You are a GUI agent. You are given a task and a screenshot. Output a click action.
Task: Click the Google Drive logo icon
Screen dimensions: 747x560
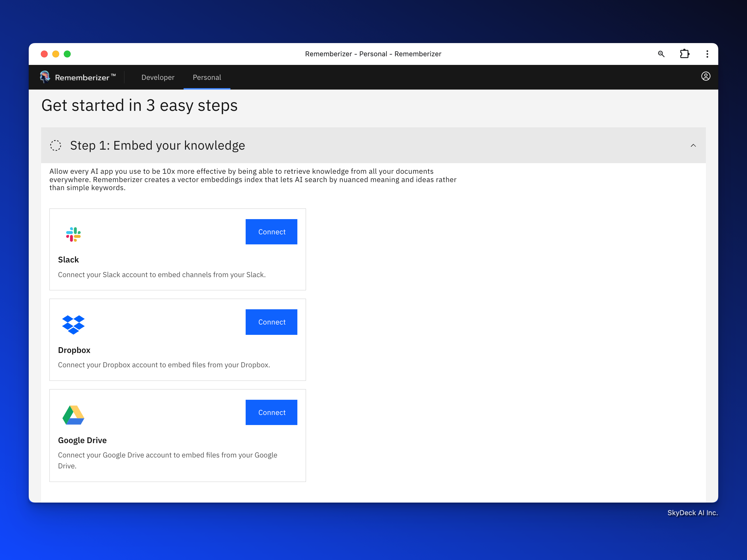click(73, 415)
